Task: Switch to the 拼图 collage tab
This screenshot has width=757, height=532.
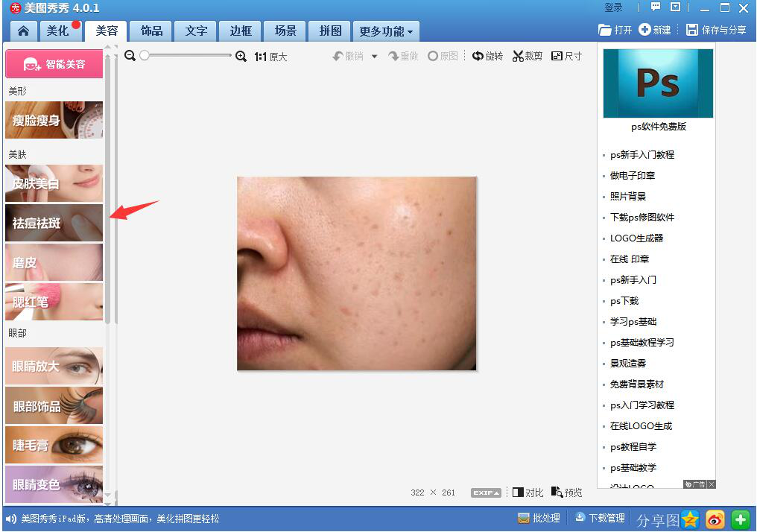Action: pos(329,31)
